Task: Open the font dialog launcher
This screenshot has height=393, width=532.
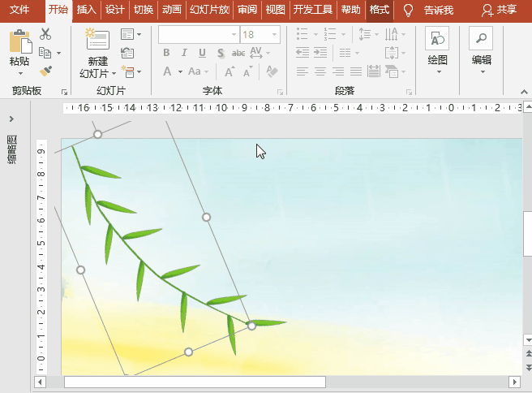Action: click(x=280, y=92)
